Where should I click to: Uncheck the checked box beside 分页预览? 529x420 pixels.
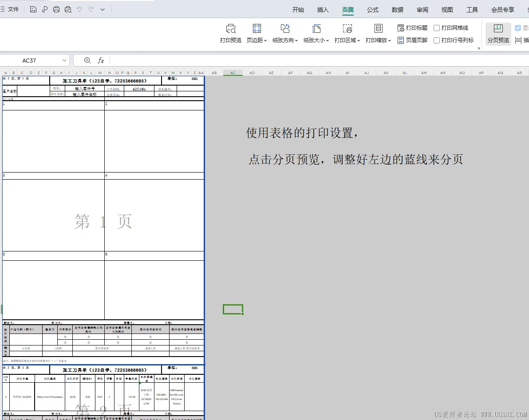(x=517, y=28)
